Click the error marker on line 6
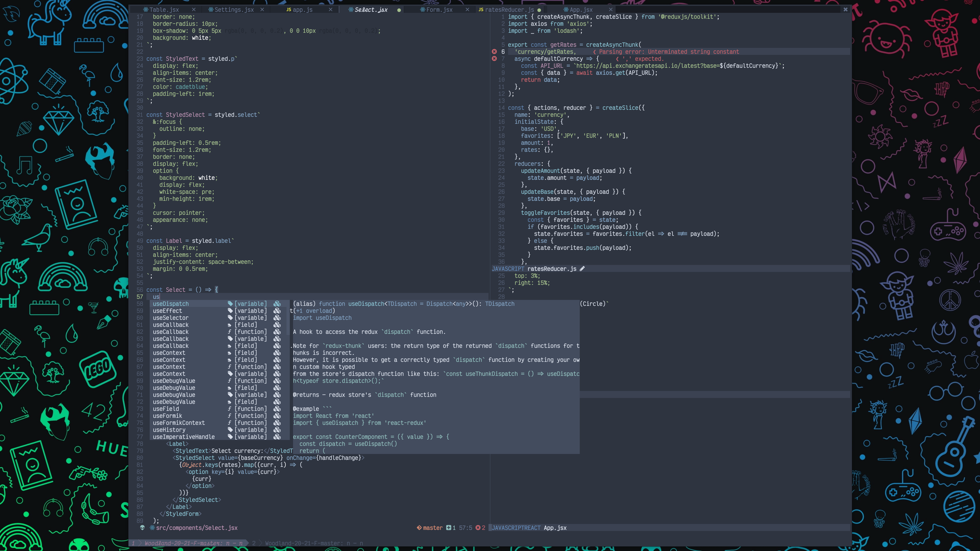This screenshot has height=551, width=980. pyautogui.click(x=494, y=52)
